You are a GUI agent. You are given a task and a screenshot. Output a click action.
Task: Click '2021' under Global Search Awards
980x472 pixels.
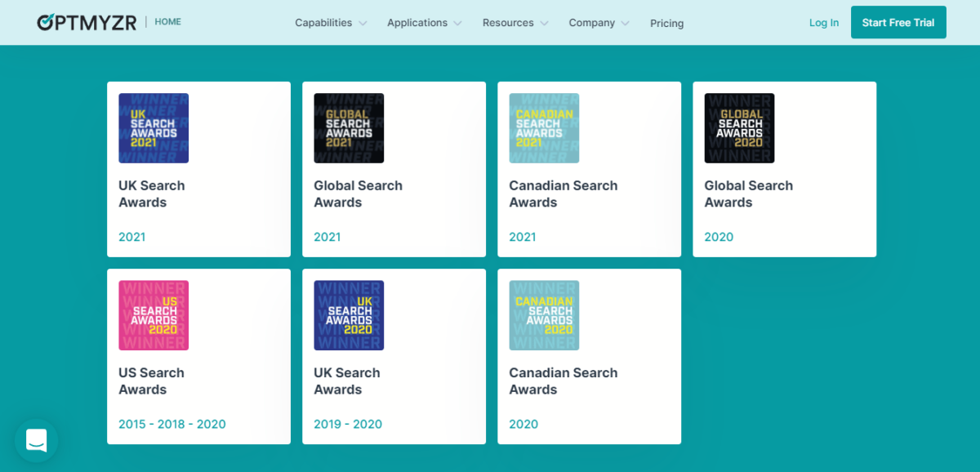pos(327,238)
